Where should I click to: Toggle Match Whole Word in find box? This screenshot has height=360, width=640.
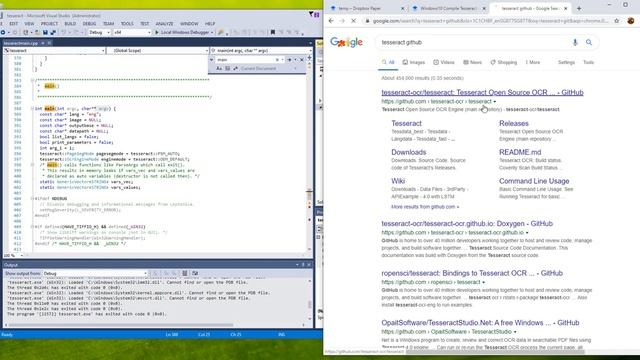pyautogui.click(x=227, y=69)
